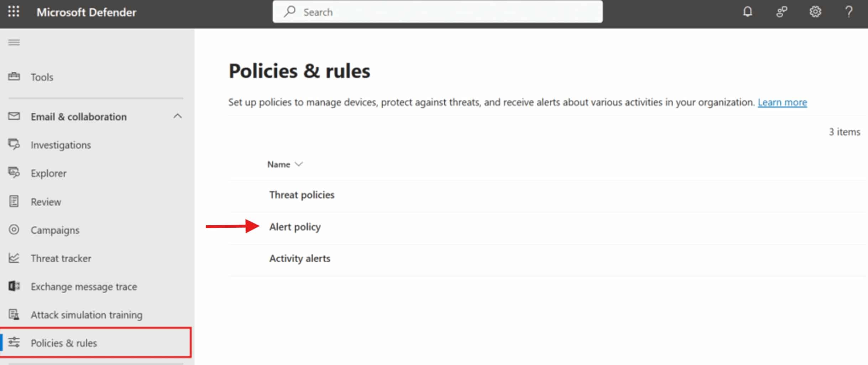This screenshot has height=365, width=868.
Task: Click the Learn more link
Action: coord(782,102)
